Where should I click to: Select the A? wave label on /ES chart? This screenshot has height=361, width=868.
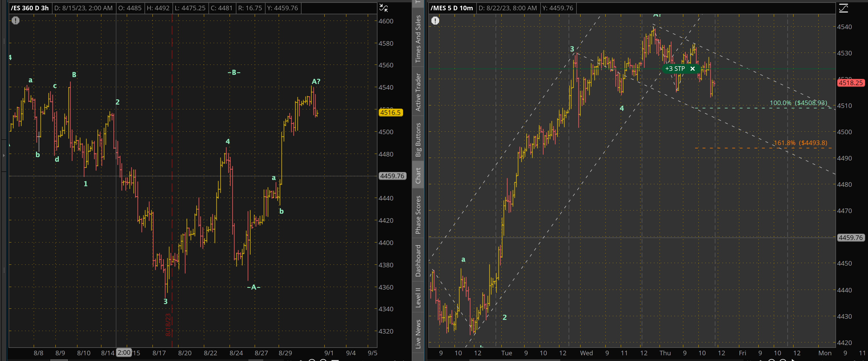[x=316, y=82]
